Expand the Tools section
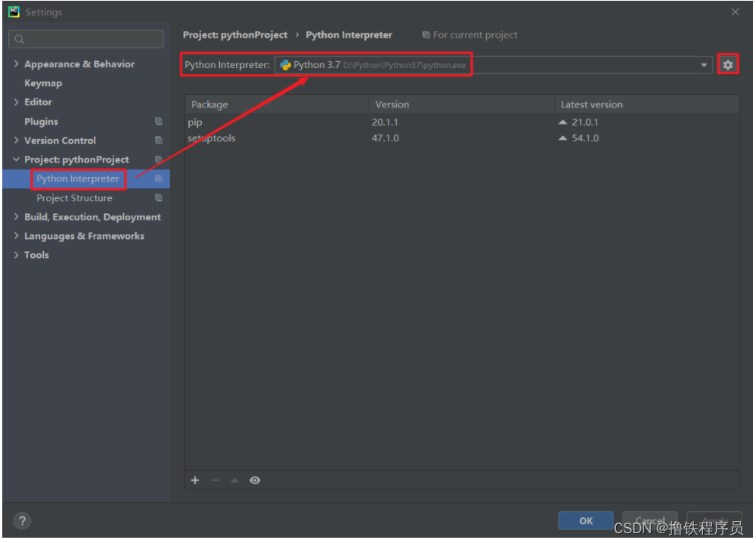Screen dimensions: 756x543 coord(17,255)
